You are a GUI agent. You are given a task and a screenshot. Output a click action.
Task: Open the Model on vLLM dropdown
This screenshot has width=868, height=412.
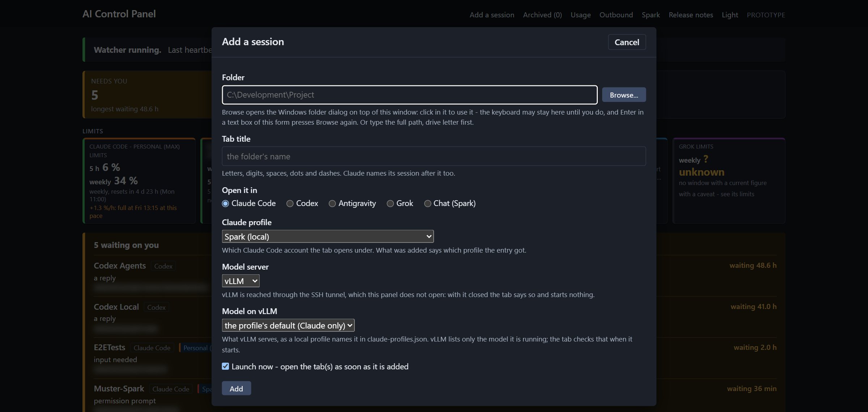point(288,325)
